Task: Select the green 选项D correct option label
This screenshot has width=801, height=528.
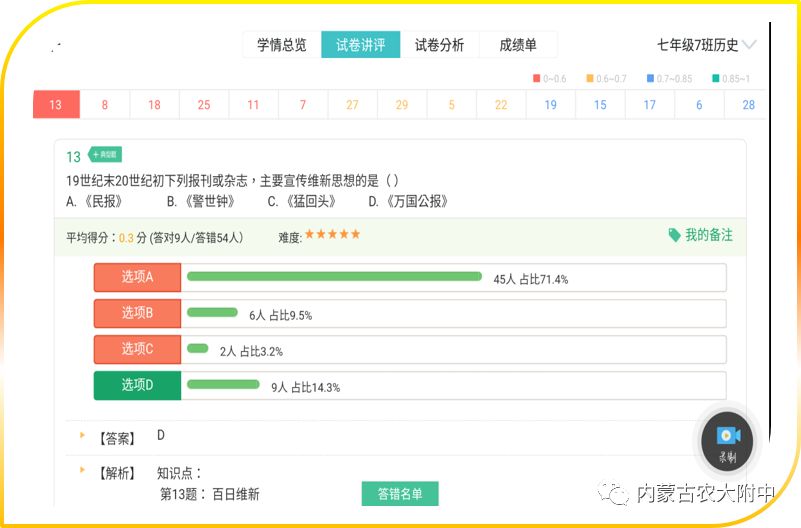Action: click(137, 385)
